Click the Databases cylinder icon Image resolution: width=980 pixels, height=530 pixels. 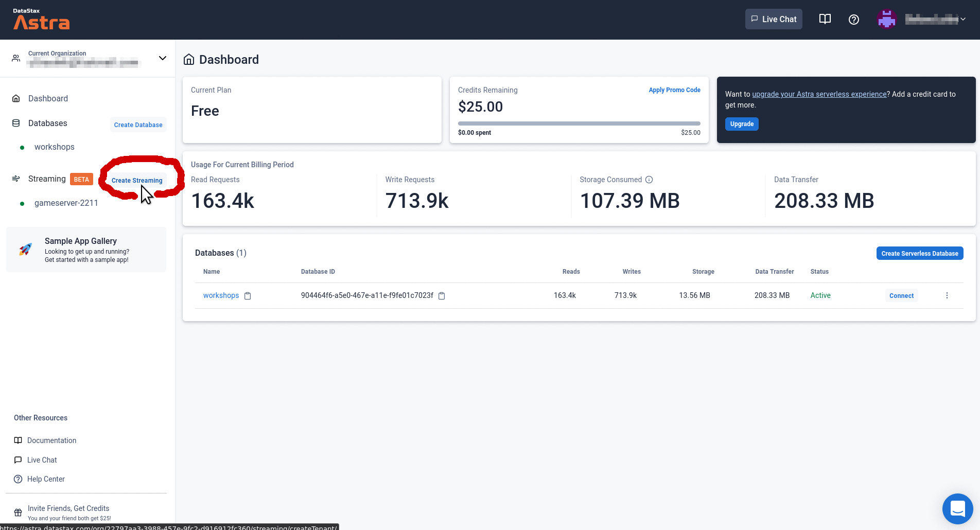point(16,123)
